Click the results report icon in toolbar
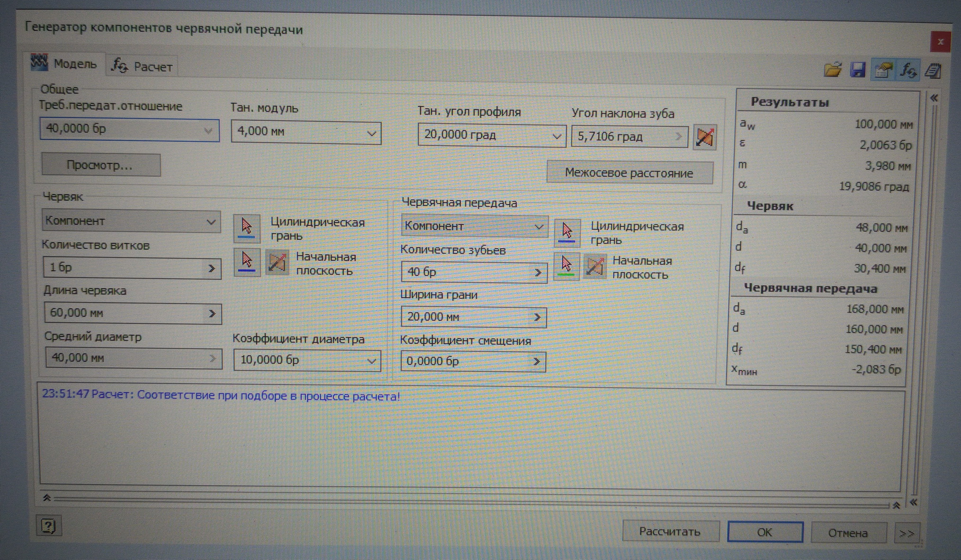Image resolution: width=961 pixels, height=560 pixels. click(x=933, y=71)
